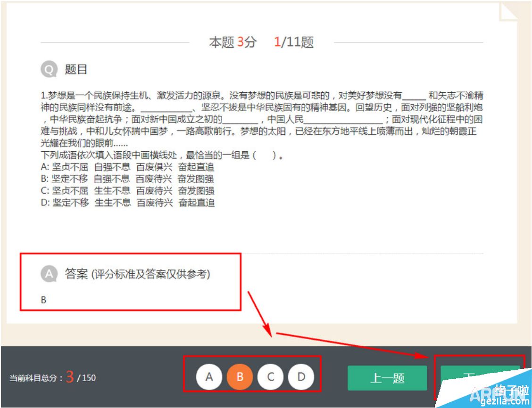This screenshot has width=532, height=408.
Task: Click option line D: 坚定不移 生生不息 百废待兴
Action: tap(127, 203)
